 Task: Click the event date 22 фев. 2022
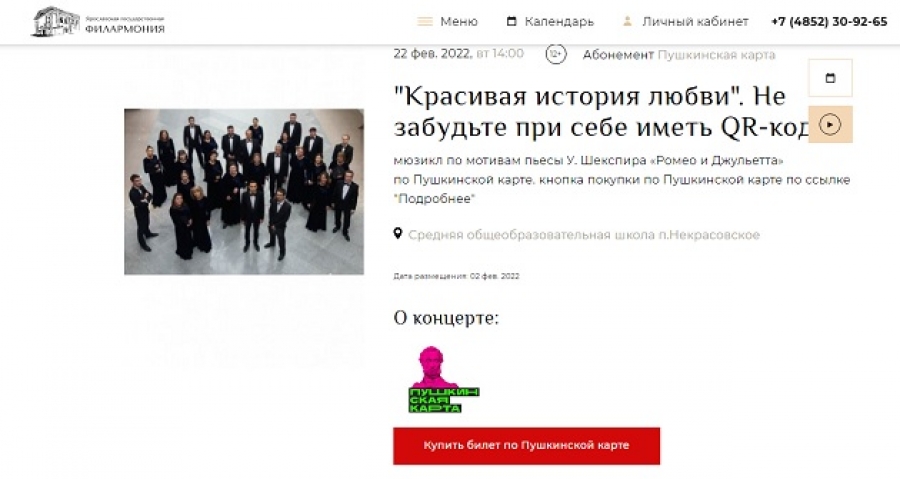(x=433, y=54)
